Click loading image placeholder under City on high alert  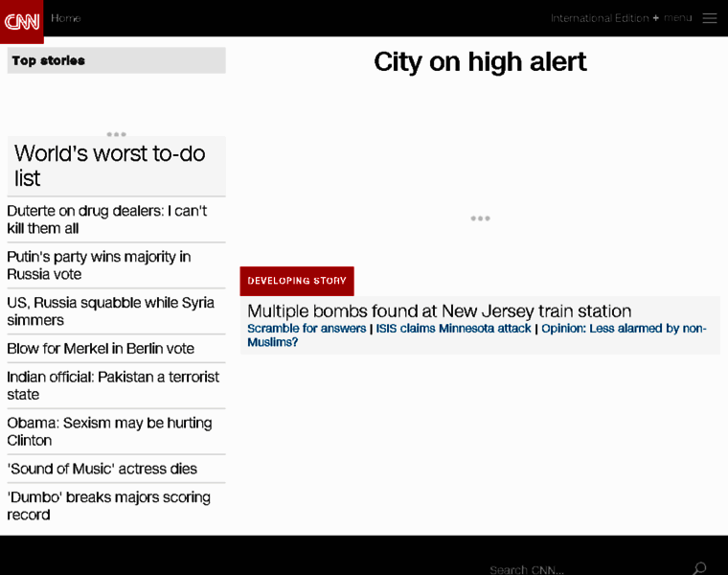tap(480, 218)
